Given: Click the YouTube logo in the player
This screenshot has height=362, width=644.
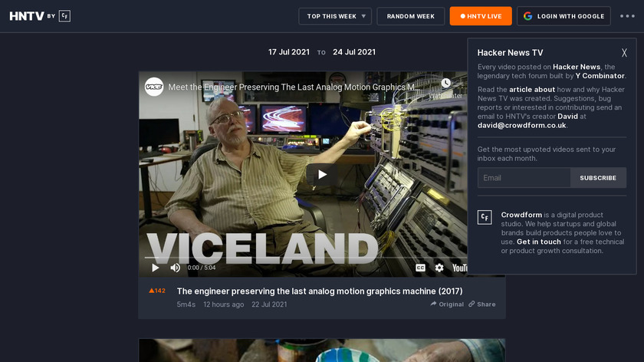Looking at the screenshot, I should (459, 268).
